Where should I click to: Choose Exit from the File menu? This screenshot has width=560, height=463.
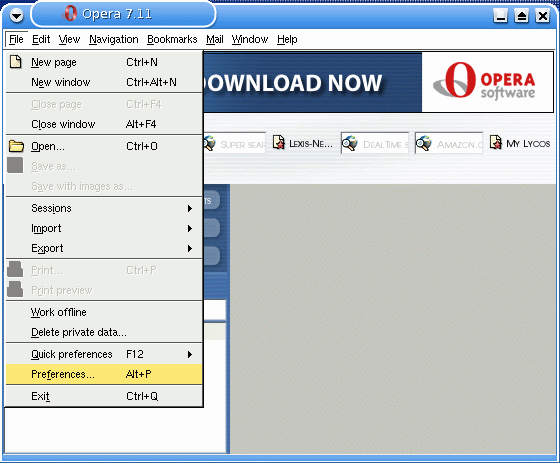coord(104,396)
